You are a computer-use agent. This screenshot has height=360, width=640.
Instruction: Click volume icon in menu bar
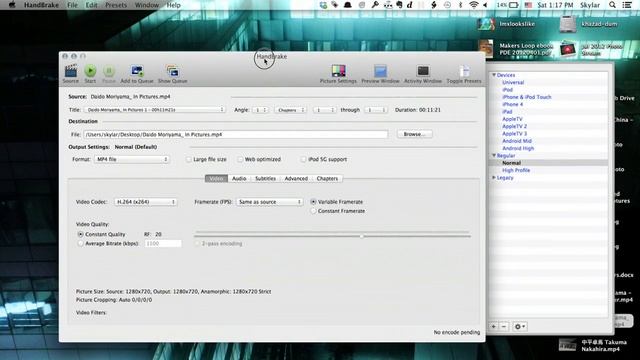click(485, 5)
